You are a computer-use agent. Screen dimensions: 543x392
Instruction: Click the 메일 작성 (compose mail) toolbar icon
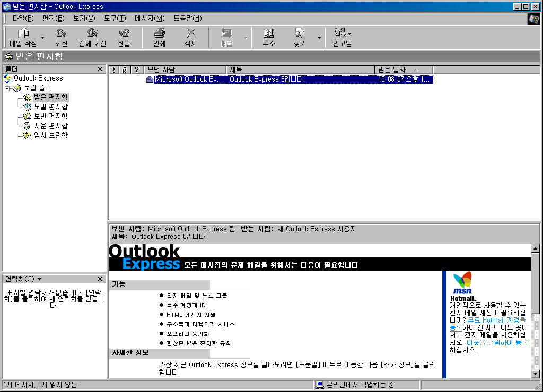23,37
